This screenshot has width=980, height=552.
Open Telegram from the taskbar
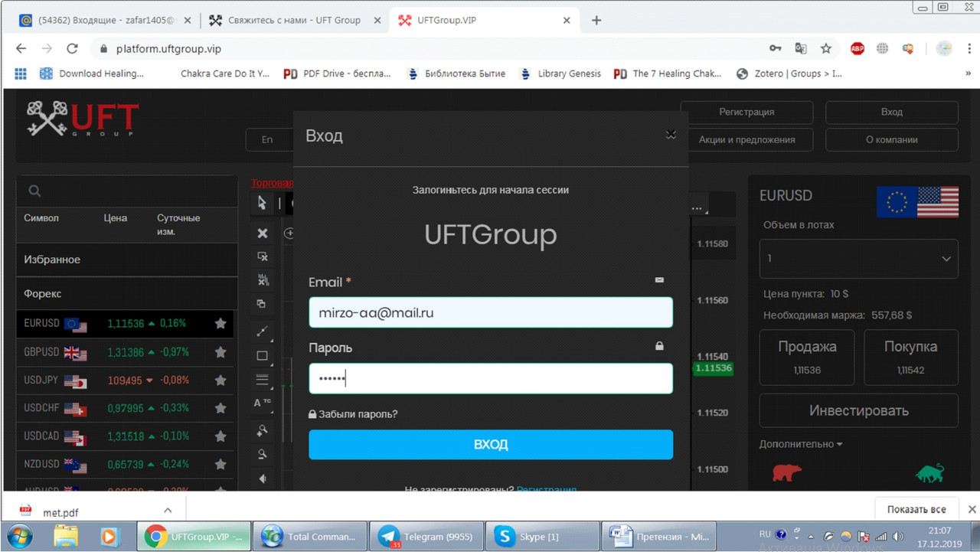[428, 536]
